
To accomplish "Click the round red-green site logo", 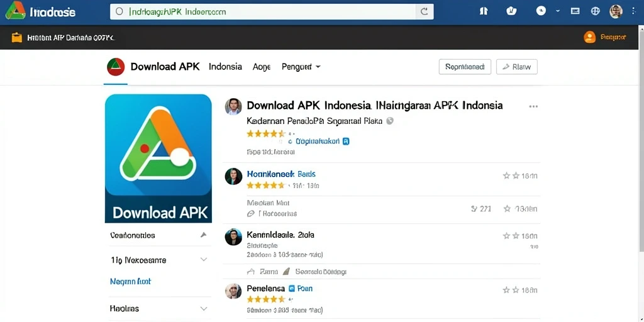I will [x=116, y=67].
